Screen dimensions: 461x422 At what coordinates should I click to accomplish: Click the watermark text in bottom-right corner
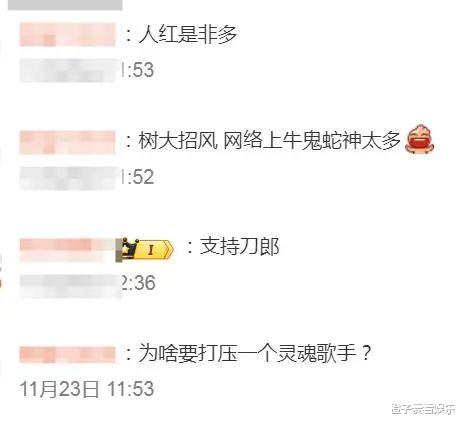point(423,409)
